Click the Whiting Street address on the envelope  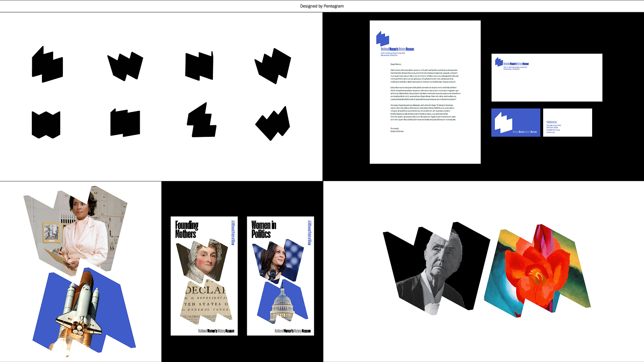coord(515,68)
